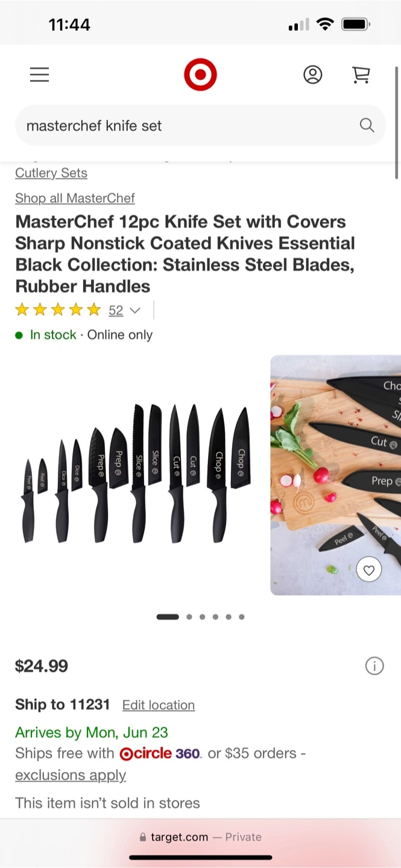
Task: Open the knife set product image
Action: (x=136, y=475)
